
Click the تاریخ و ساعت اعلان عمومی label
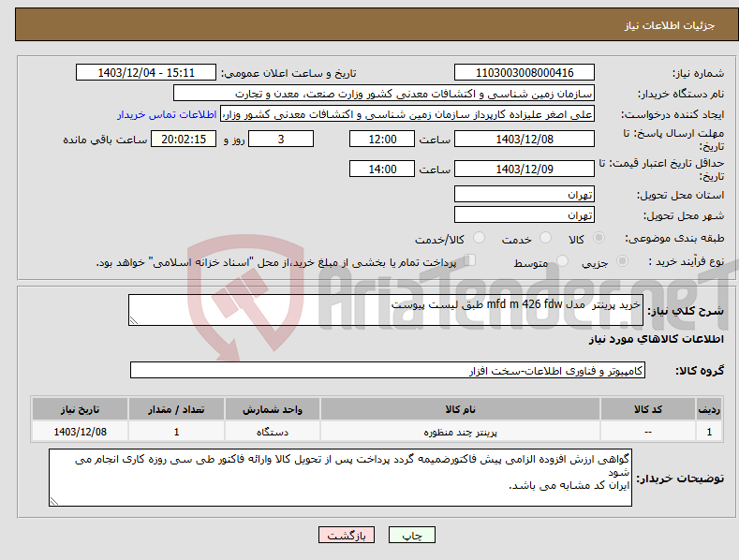288,74
